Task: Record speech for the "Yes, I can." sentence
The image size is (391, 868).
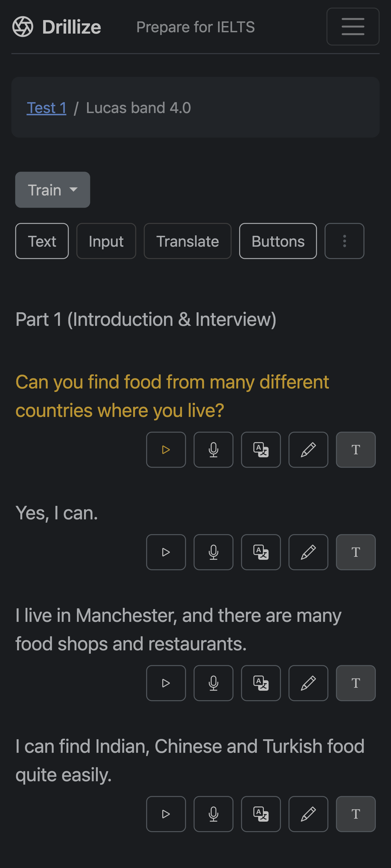Action: click(213, 552)
